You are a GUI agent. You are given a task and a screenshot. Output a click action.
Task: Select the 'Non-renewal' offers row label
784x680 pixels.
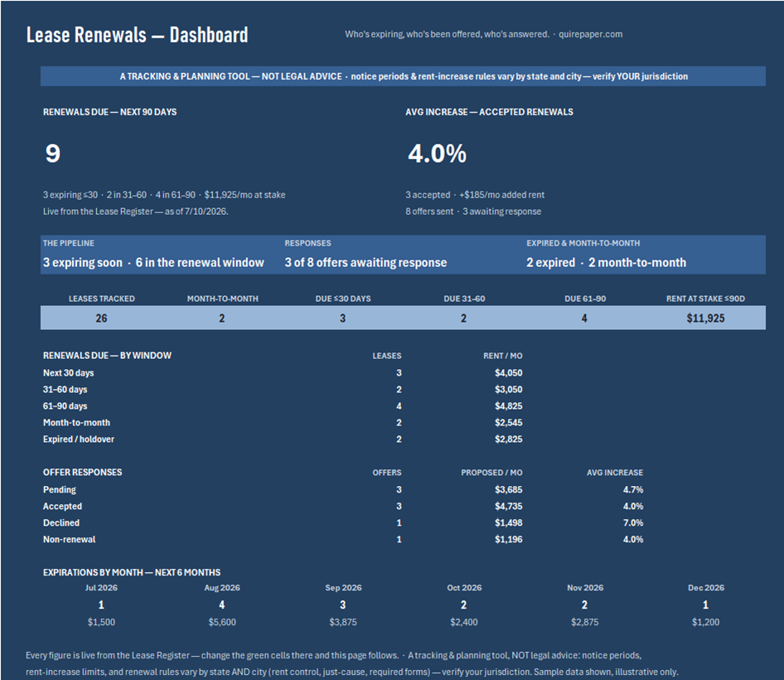click(69, 539)
